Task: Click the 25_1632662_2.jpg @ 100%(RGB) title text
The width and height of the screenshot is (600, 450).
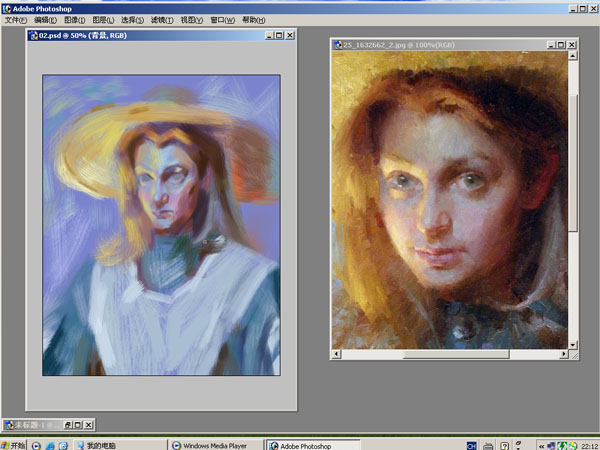Action: (399, 45)
